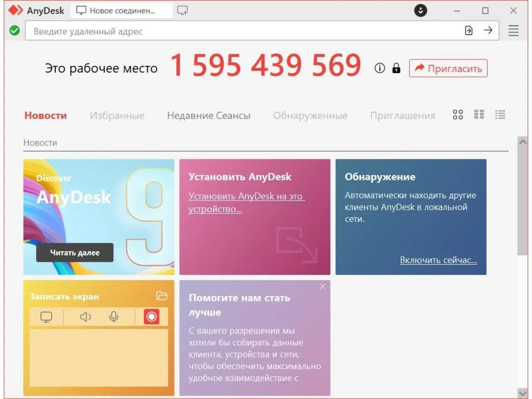
Task: Maximize the AnyDesk window
Action: coord(485,10)
